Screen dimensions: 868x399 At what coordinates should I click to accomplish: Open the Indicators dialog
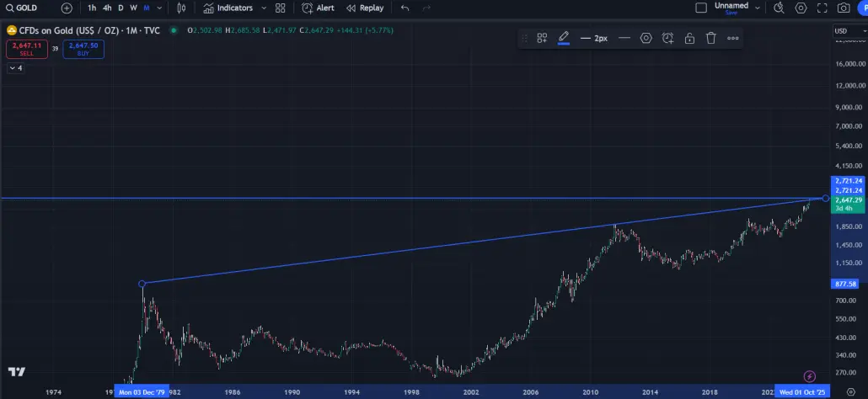click(228, 8)
